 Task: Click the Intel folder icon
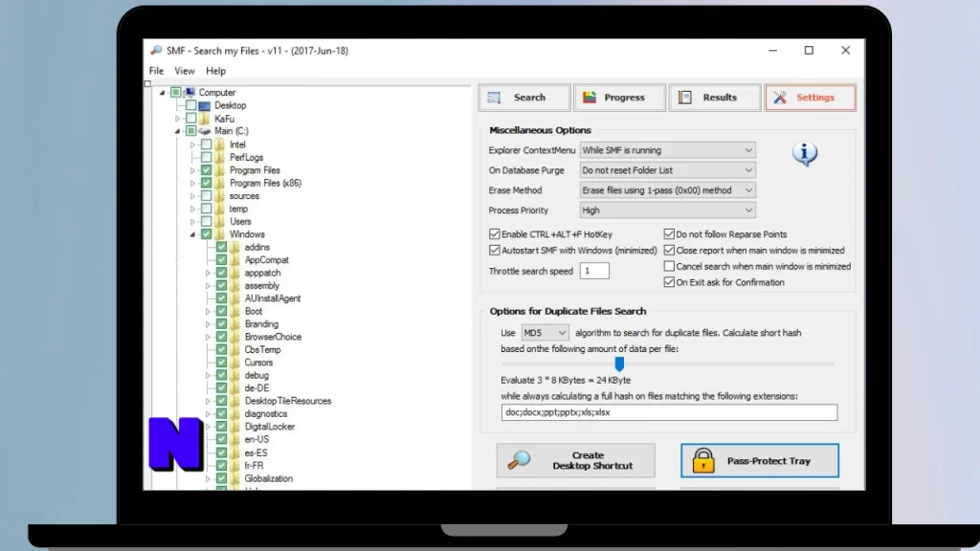(x=219, y=144)
